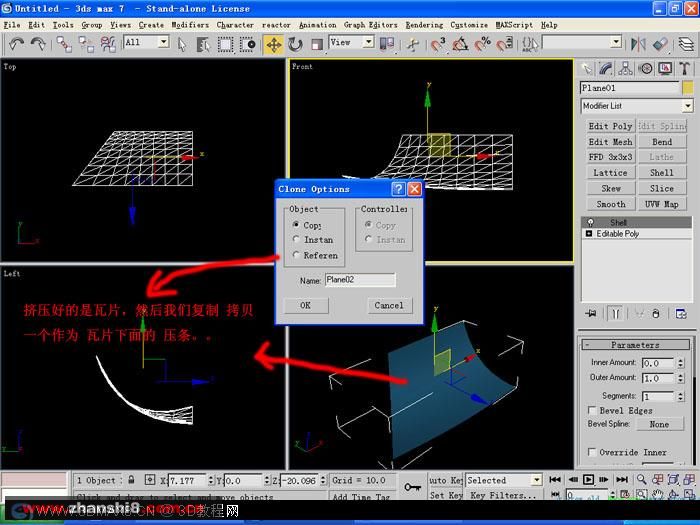Activate the Select and Rotate tool
Viewport: 700px width, 525px height.
point(295,44)
